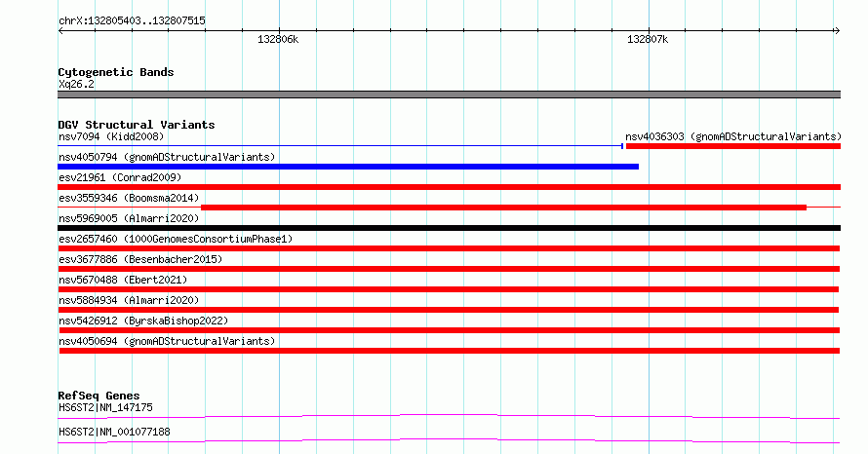Select the gray Xq26.2 cytogenetic band bar
The image size is (868, 454).
[449, 95]
